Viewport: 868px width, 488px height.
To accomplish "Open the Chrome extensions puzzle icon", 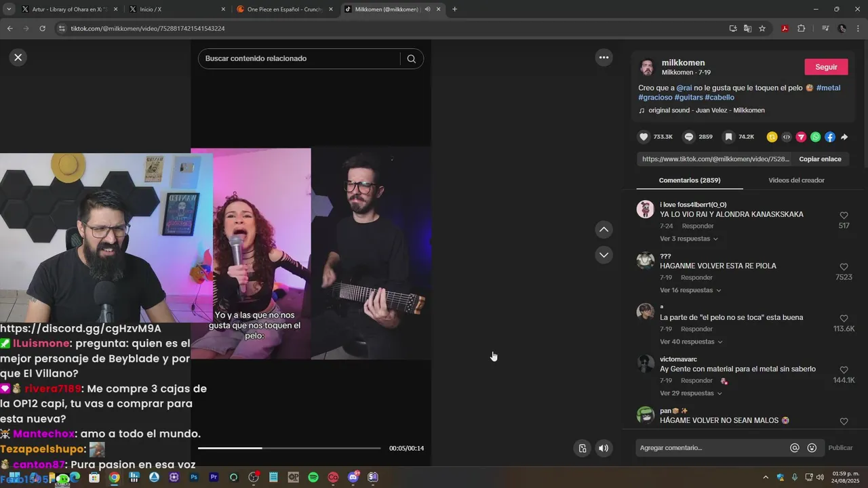I will 801,28.
